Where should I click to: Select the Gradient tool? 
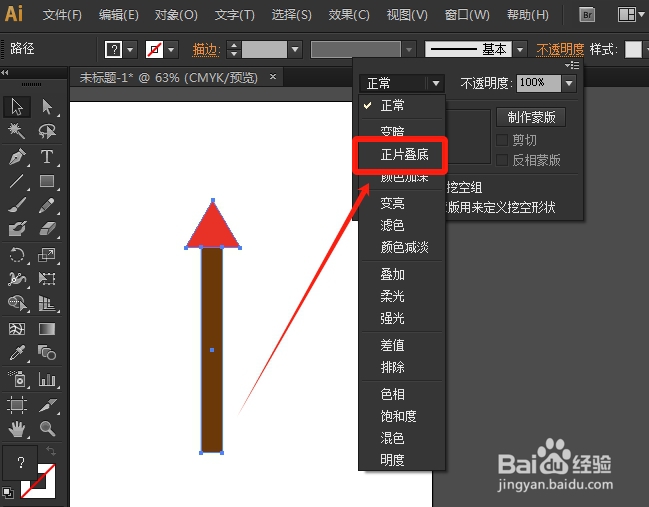47,329
